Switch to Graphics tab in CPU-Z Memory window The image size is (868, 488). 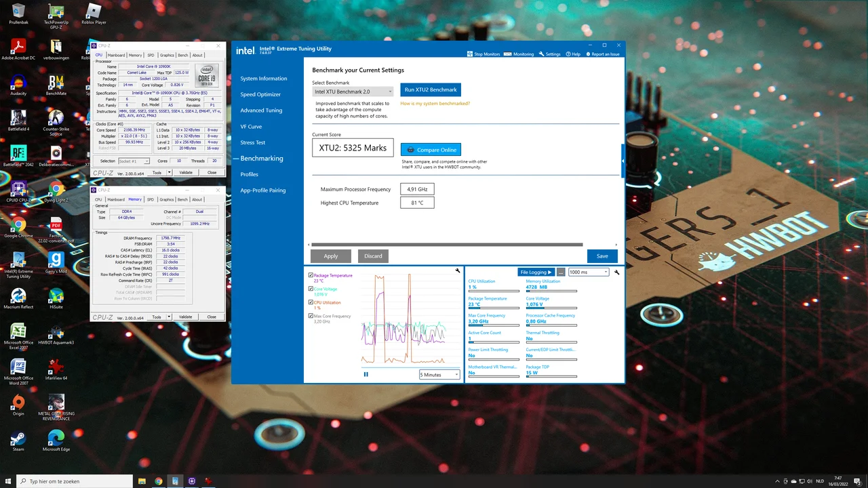(167, 199)
